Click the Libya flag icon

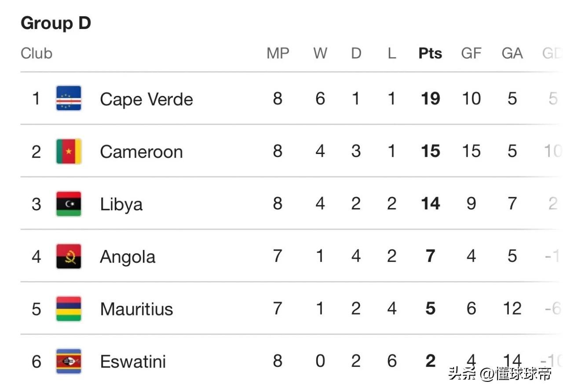pyautogui.click(x=69, y=204)
